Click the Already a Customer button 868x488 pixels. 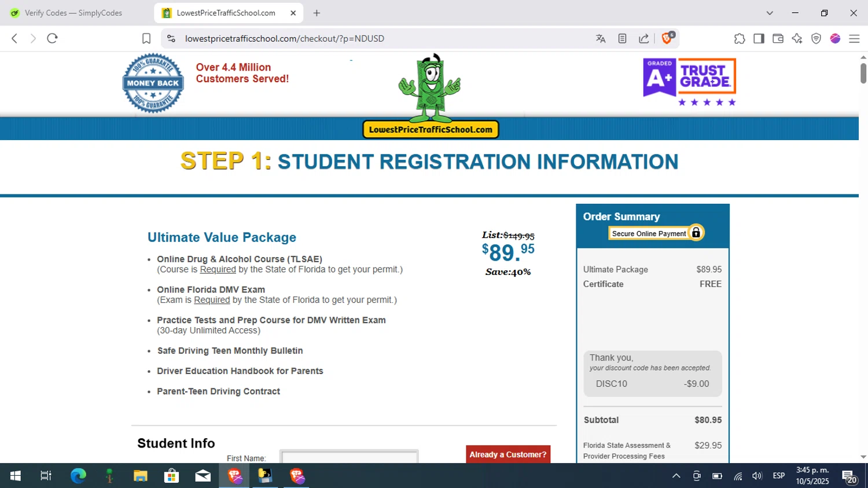pos(508,454)
